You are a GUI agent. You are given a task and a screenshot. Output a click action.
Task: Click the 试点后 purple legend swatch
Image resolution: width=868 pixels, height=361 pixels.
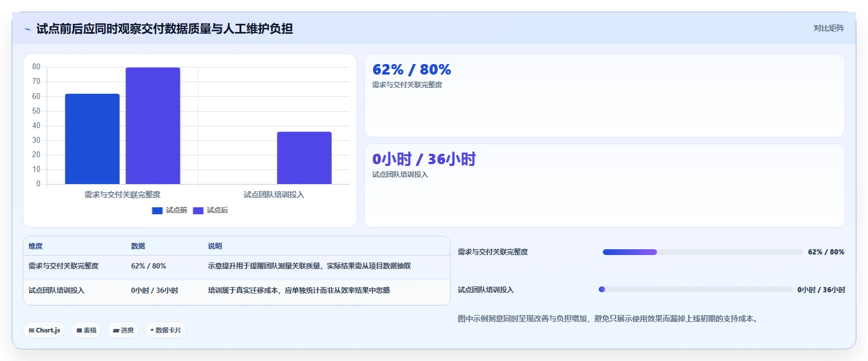coord(198,211)
